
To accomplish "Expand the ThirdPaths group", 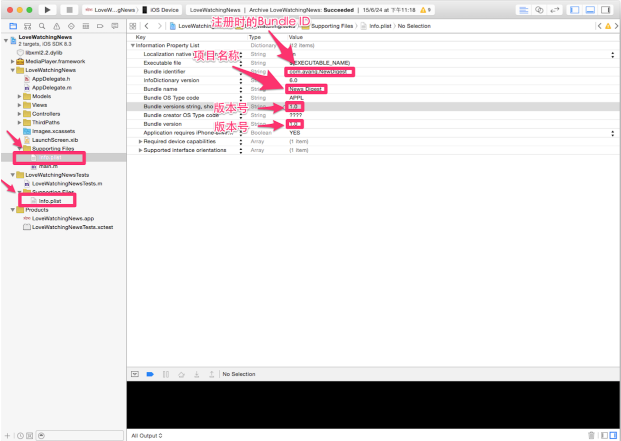I will (x=19, y=122).
